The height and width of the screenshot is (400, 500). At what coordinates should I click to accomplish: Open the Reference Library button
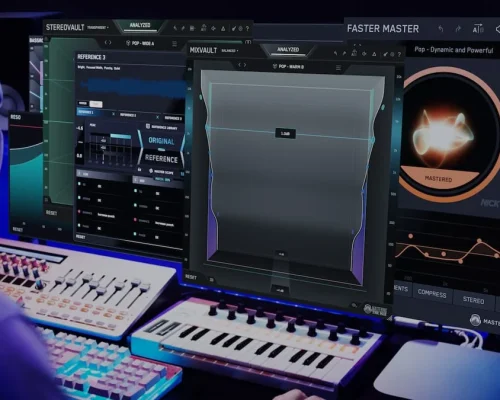click(161, 127)
